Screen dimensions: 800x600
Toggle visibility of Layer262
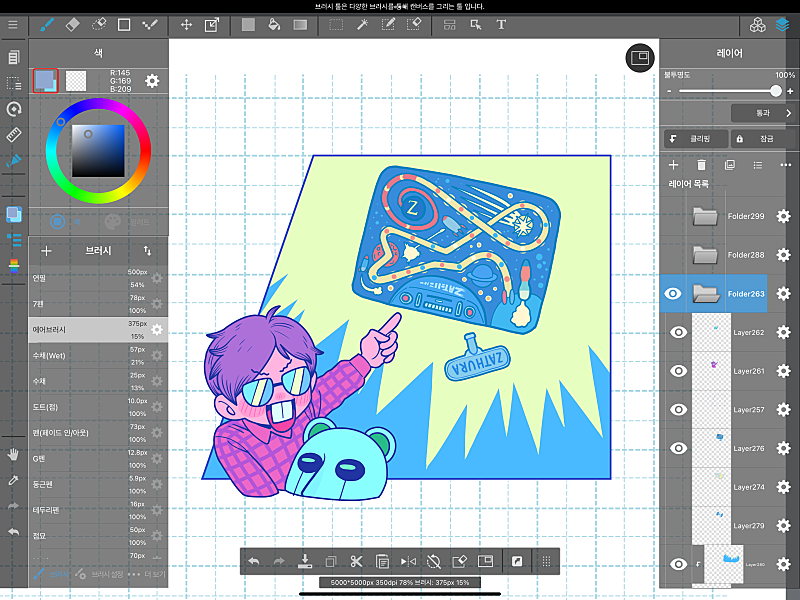coord(678,332)
